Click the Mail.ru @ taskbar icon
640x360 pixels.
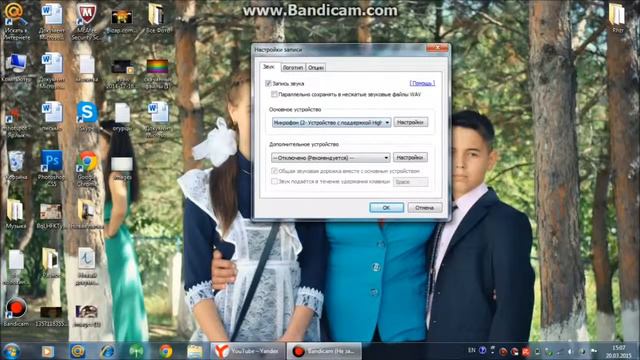[x=78, y=351]
